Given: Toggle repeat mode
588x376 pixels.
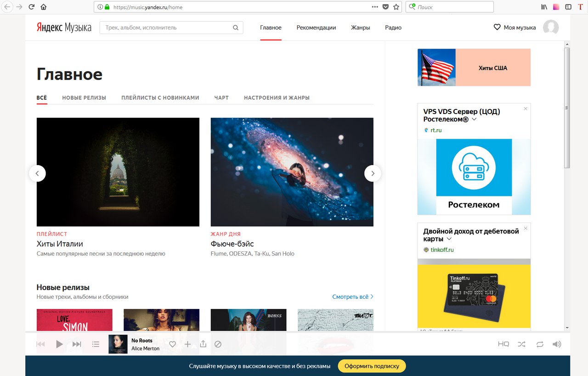Looking at the screenshot, I should pyautogui.click(x=539, y=344).
